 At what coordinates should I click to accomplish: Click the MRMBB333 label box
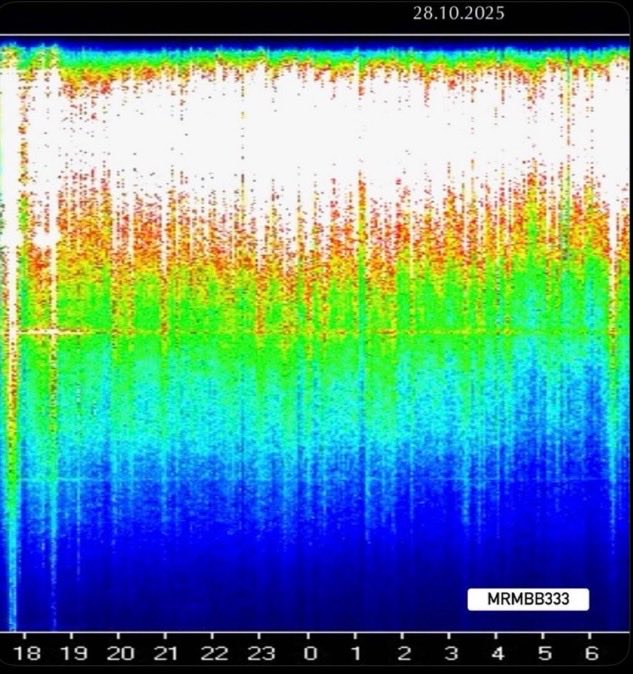pyautogui.click(x=528, y=599)
